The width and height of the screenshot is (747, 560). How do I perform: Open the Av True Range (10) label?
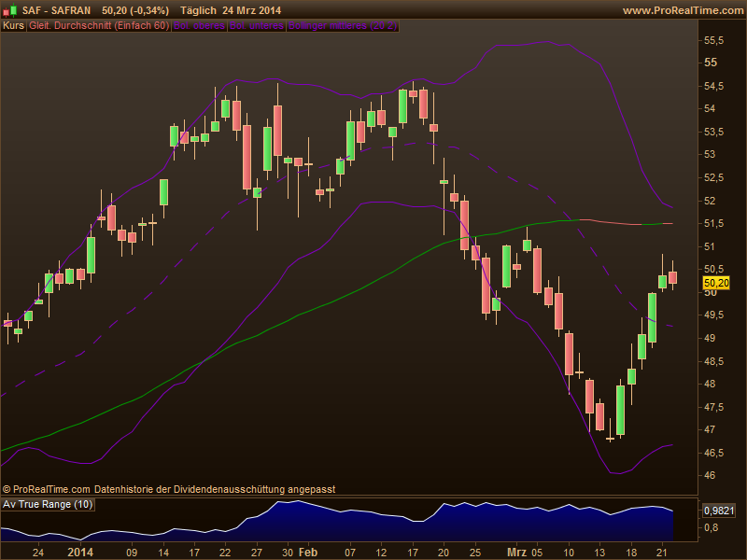click(x=48, y=504)
